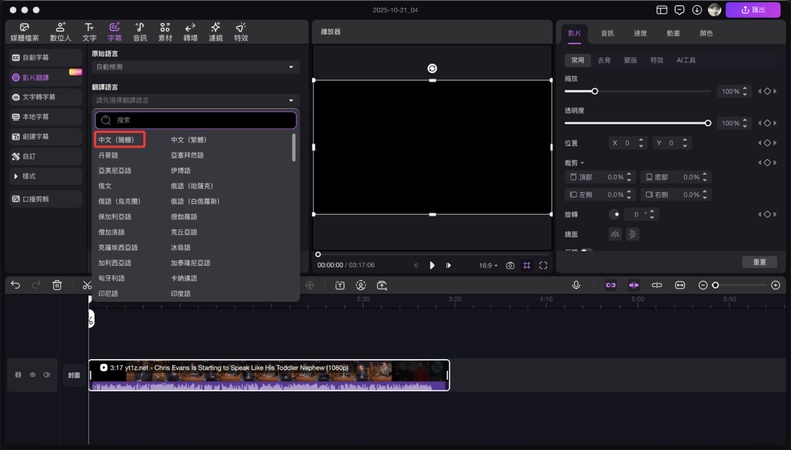Open the 字幕 (Subtitles) toolbar tab
The width and height of the screenshot is (791, 450).
114,31
